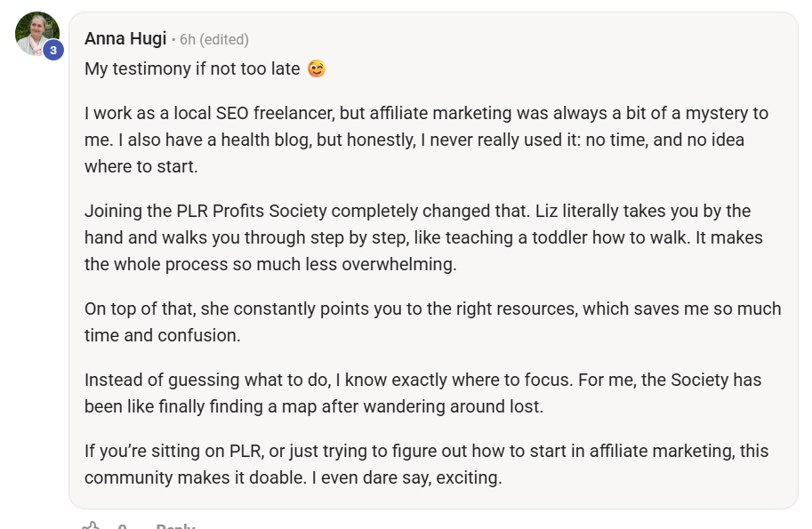Click the (edited) label next to timestamp

(224, 39)
